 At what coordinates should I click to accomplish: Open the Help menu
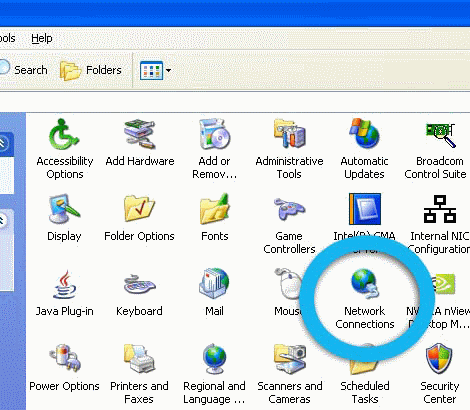point(42,38)
